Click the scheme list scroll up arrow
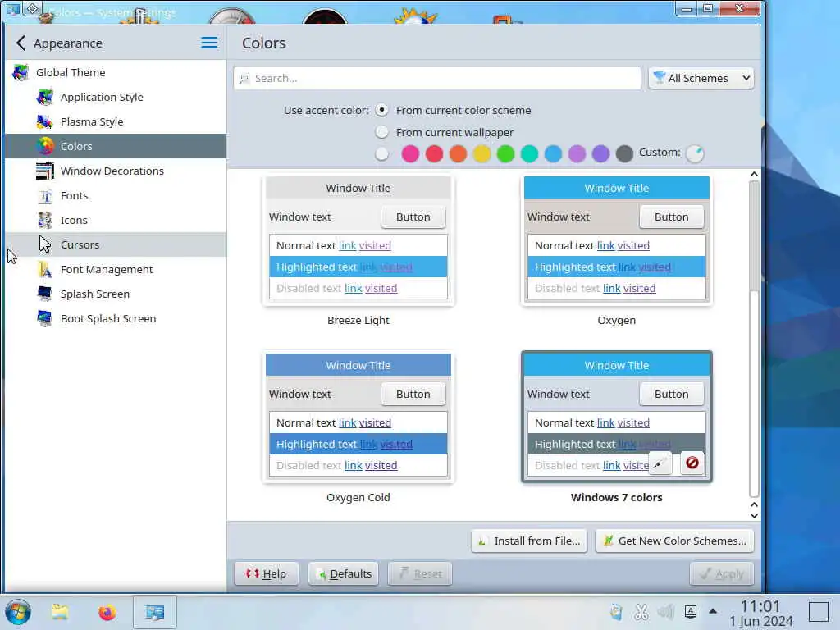The image size is (840, 630). 755,175
